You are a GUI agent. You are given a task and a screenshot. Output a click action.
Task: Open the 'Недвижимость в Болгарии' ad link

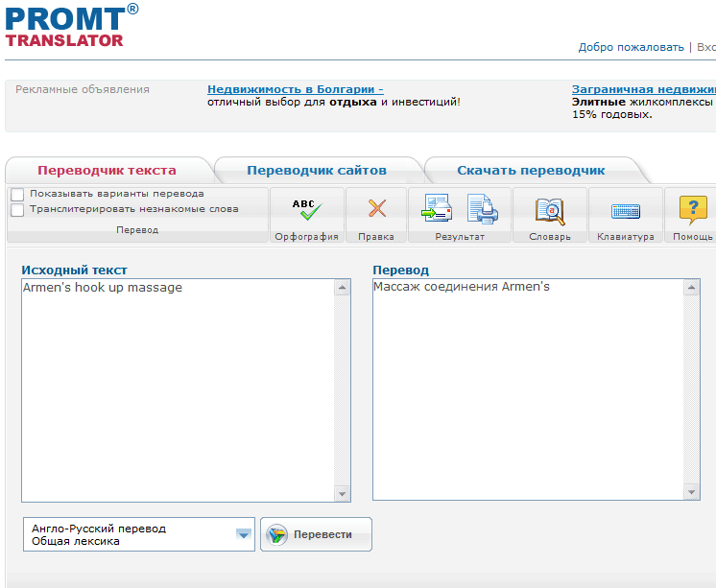point(295,89)
